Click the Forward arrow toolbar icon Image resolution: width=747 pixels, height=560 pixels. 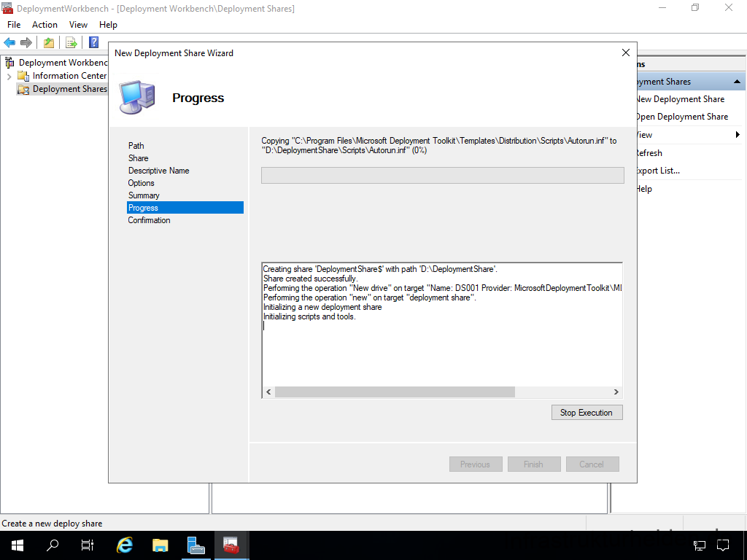point(26,42)
